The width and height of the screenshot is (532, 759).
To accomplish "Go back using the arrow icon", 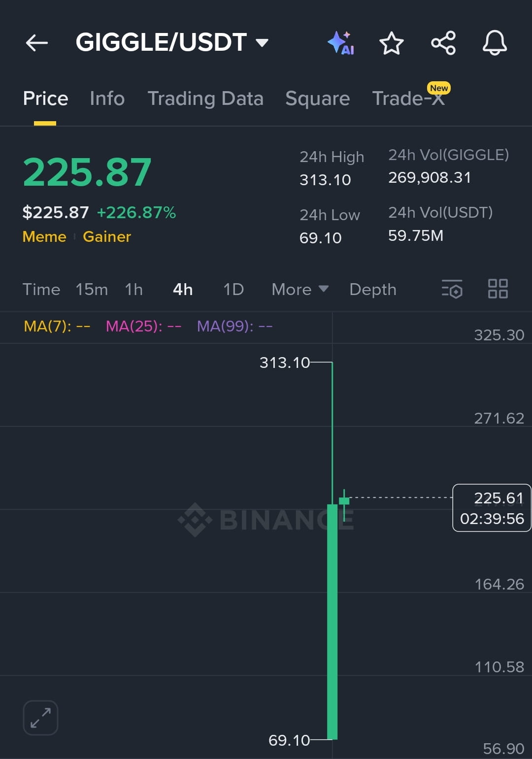I will tap(37, 43).
